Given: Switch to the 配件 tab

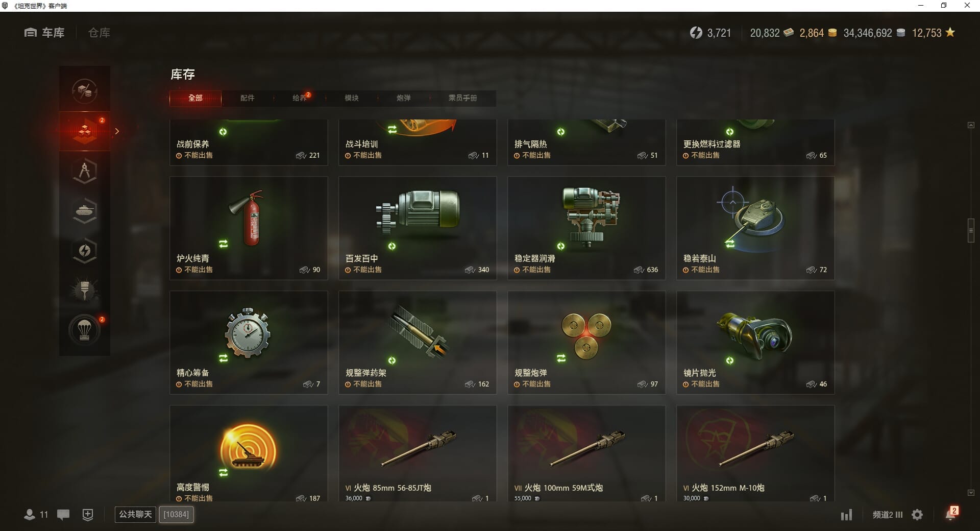Looking at the screenshot, I should click(x=248, y=98).
